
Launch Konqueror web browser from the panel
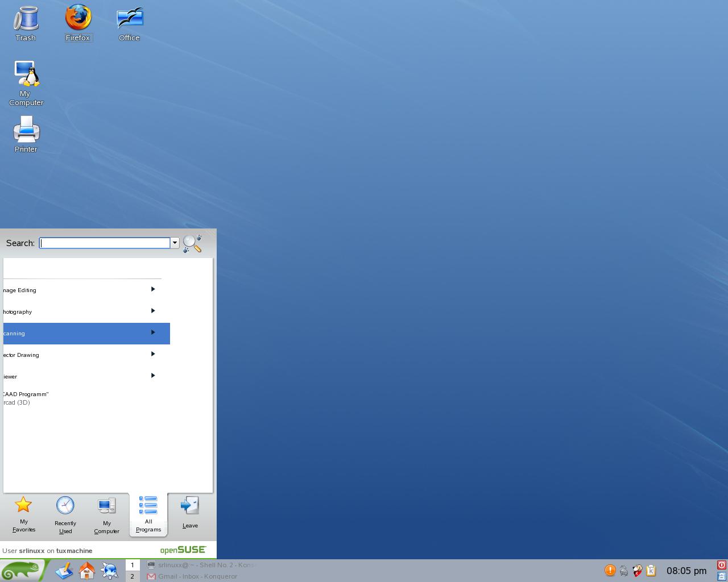point(110,571)
